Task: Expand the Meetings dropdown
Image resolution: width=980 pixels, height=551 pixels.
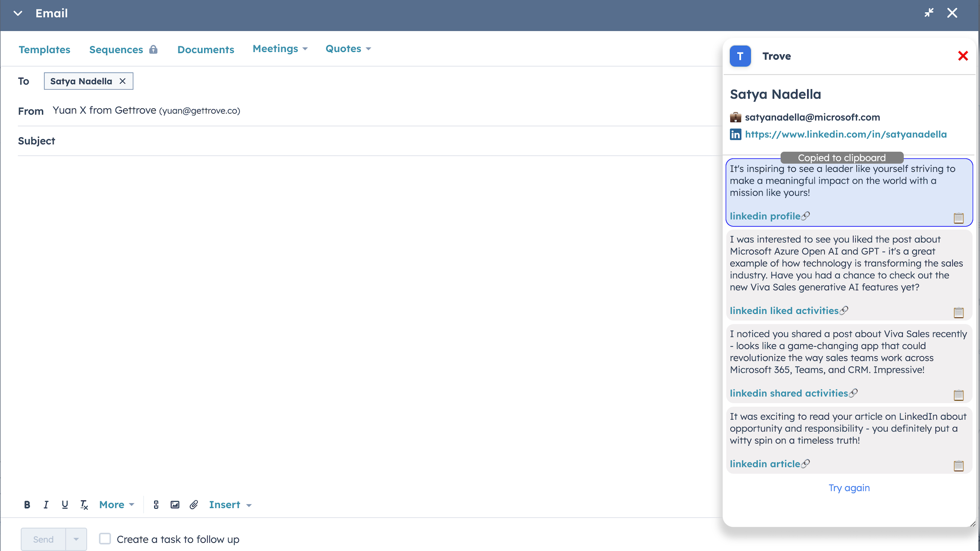Action: coord(280,49)
